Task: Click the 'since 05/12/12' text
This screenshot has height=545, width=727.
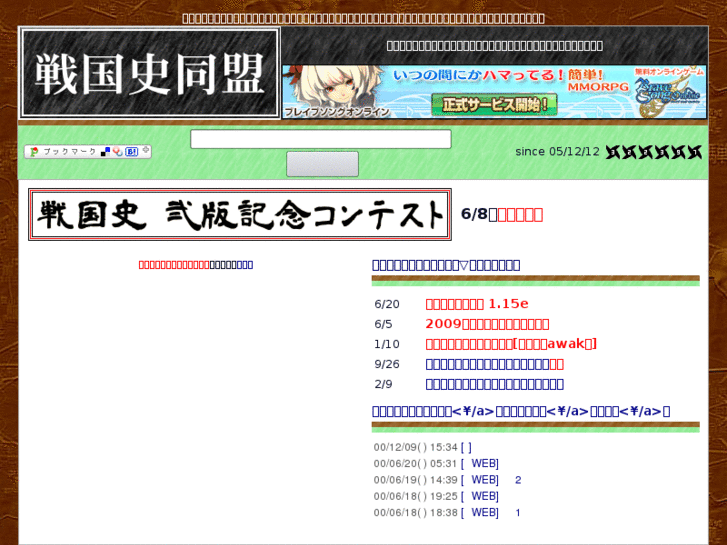Action: [557, 152]
